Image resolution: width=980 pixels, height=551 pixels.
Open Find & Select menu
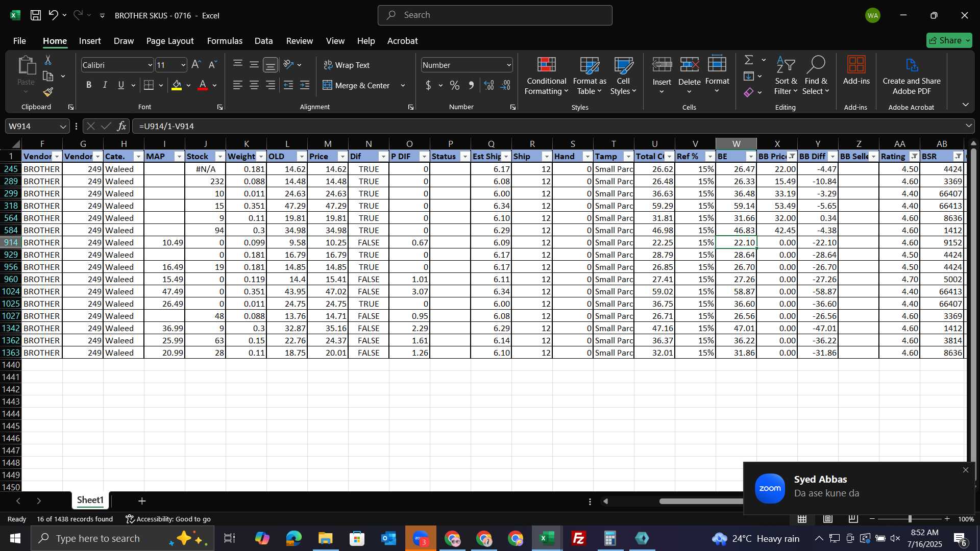[816, 76]
